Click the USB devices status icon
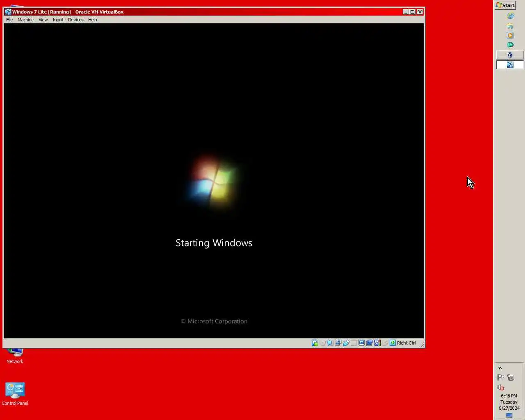 346,343
